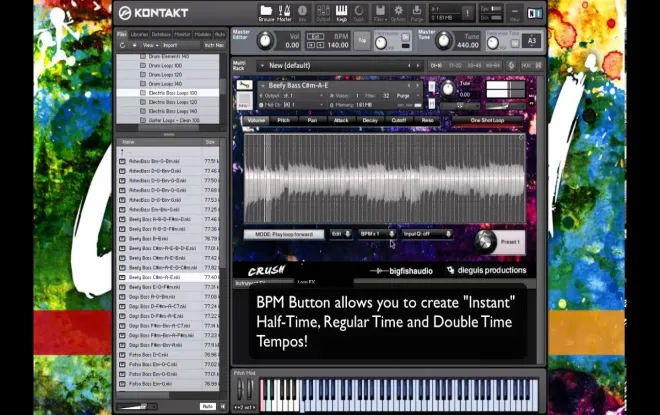Screen dimensions: 660x415
Task: Select the Pitch slice parameter tab
Action: coord(283,120)
